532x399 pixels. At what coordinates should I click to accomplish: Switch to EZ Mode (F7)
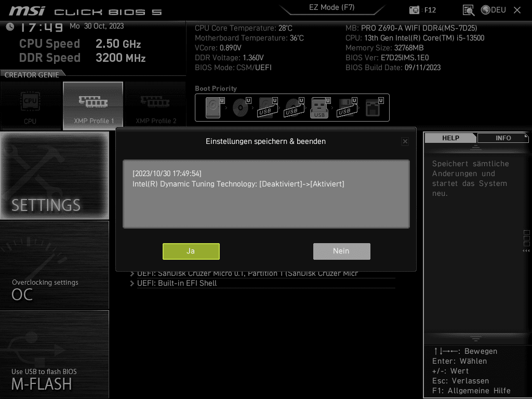[x=331, y=7]
